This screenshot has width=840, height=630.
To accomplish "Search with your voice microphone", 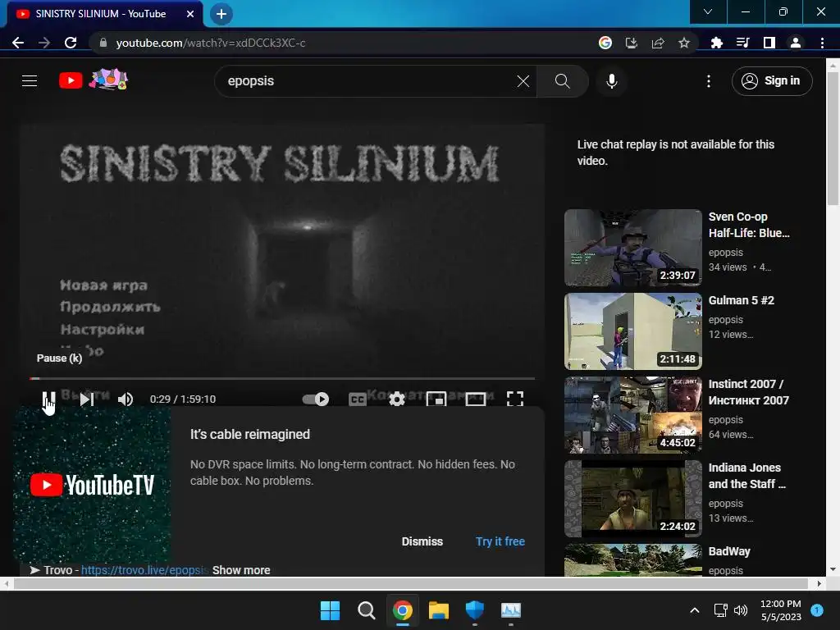I will 612,81.
